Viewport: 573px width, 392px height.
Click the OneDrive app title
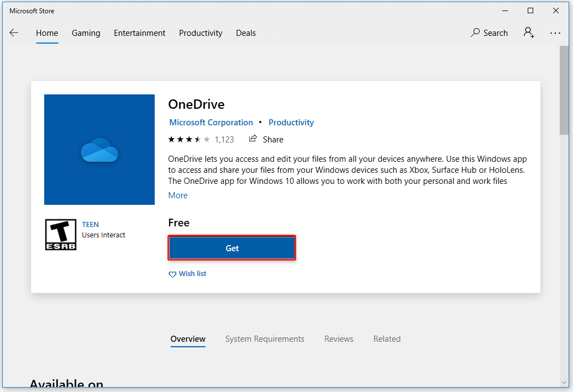tap(196, 105)
